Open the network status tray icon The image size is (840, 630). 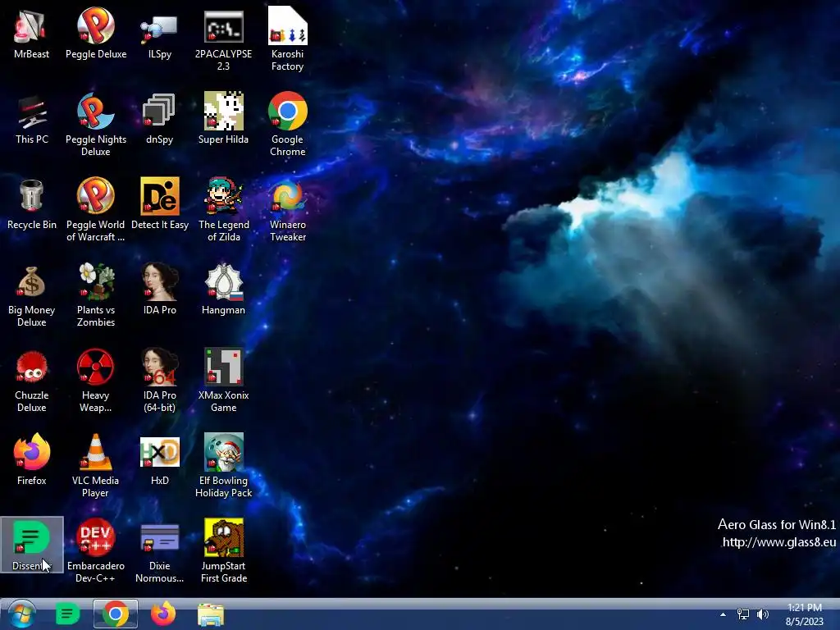pyautogui.click(x=743, y=614)
